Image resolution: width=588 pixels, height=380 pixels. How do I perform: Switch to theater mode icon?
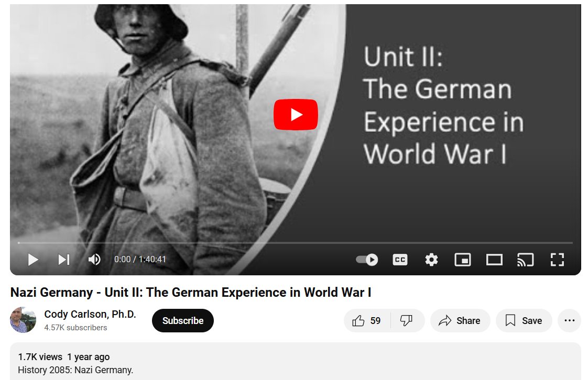[494, 260]
